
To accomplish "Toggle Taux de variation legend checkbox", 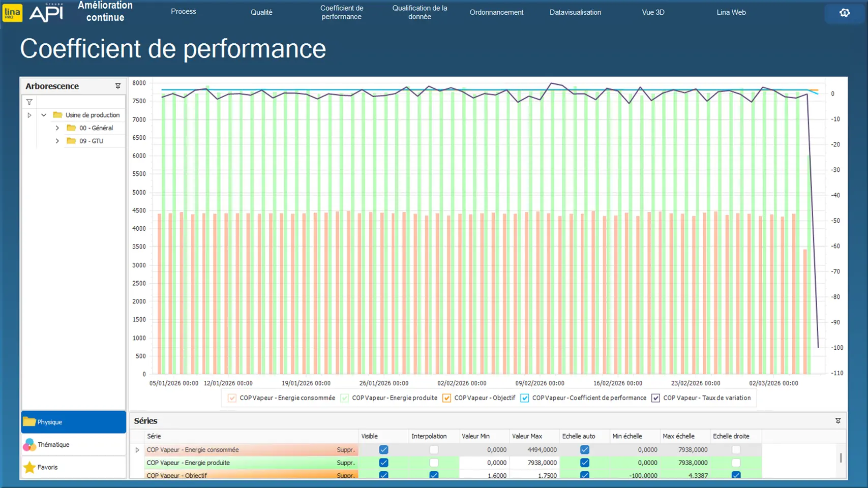I will pos(656,398).
